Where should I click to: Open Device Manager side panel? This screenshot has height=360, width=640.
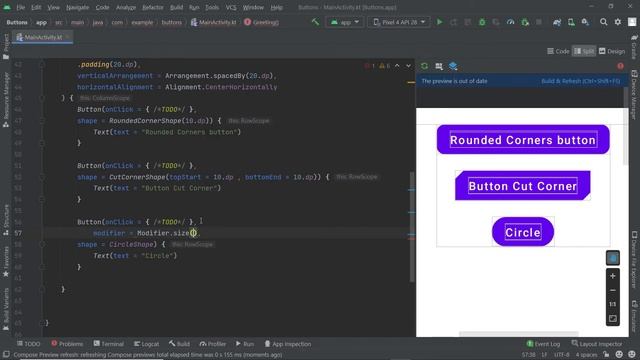(634, 94)
